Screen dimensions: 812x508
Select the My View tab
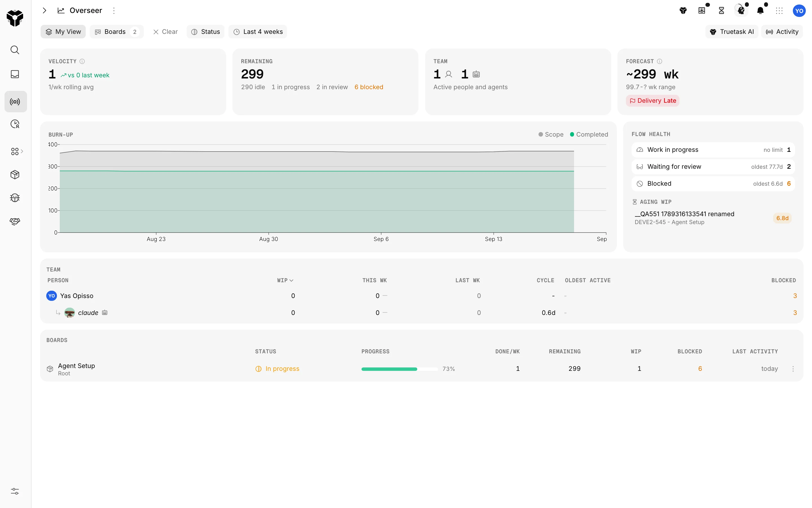pos(63,32)
